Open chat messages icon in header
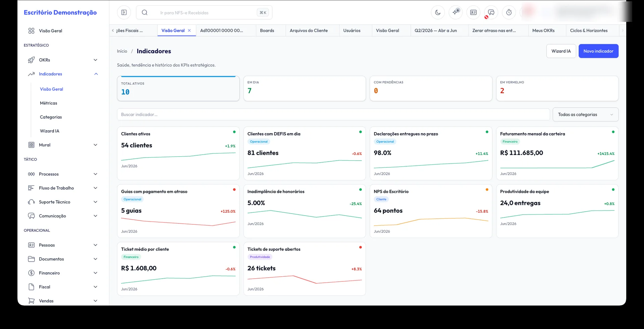Viewport: 644px width, 329px height. [491, 12]
